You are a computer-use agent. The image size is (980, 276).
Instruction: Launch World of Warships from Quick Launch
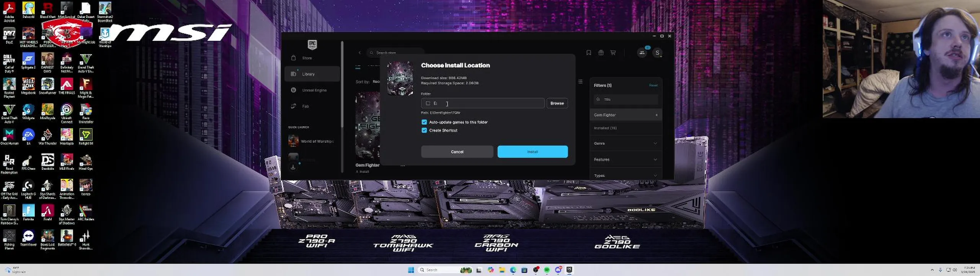tap(312, 141)
